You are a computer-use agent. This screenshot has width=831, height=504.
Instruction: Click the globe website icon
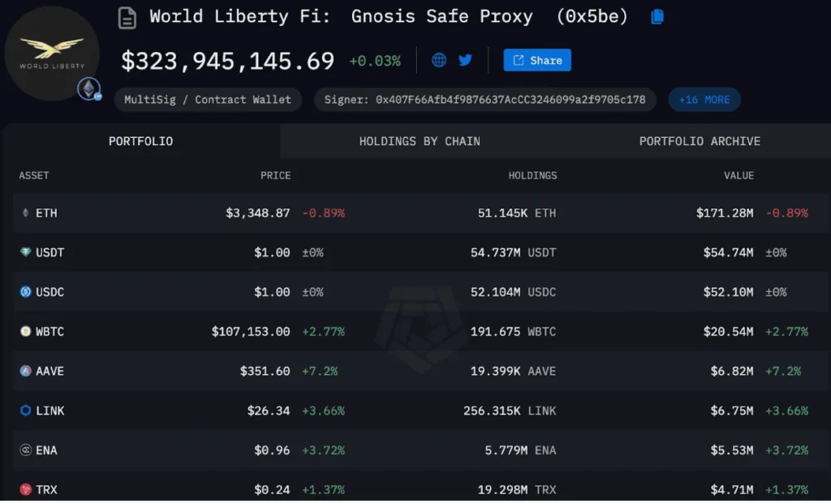438,60
